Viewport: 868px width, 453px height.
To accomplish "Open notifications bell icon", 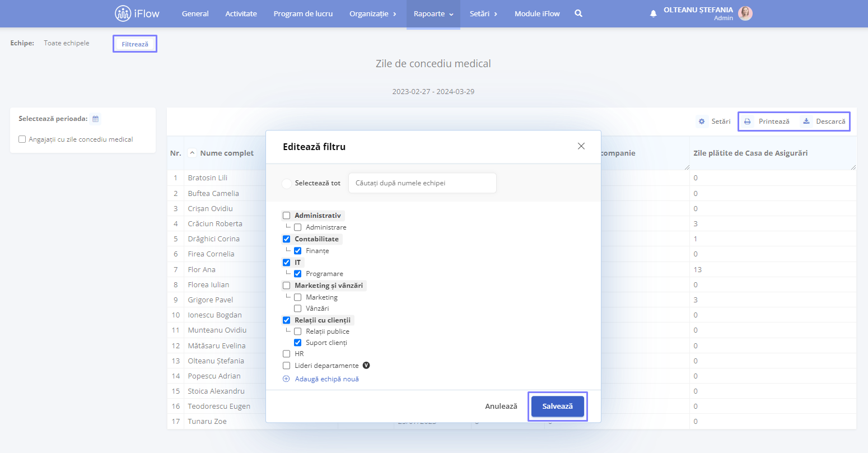I will (x=653, y=14).
